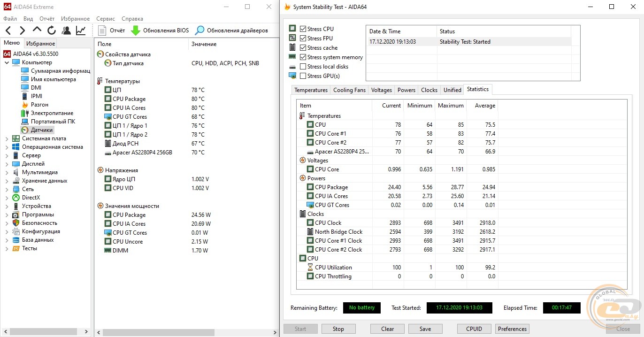644x337 pixels.
Task: Expand the Системная плата tree node
Action: 7,138
